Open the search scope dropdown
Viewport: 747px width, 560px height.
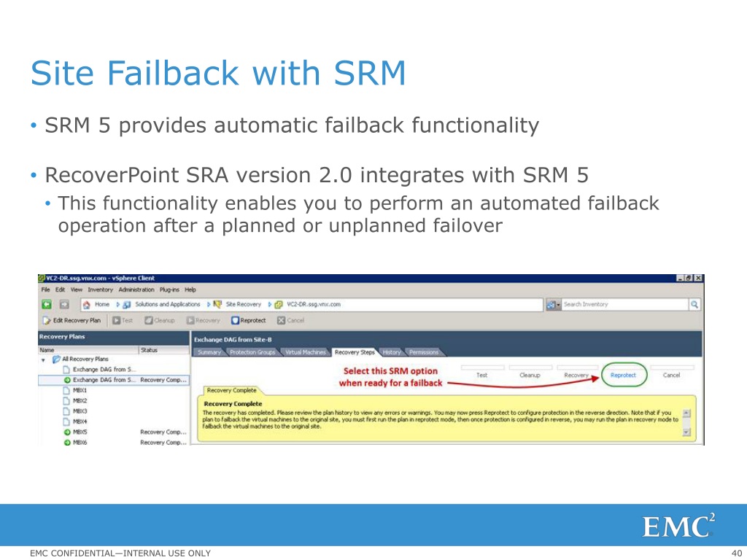pyautogui.click(x=554, y=305)
